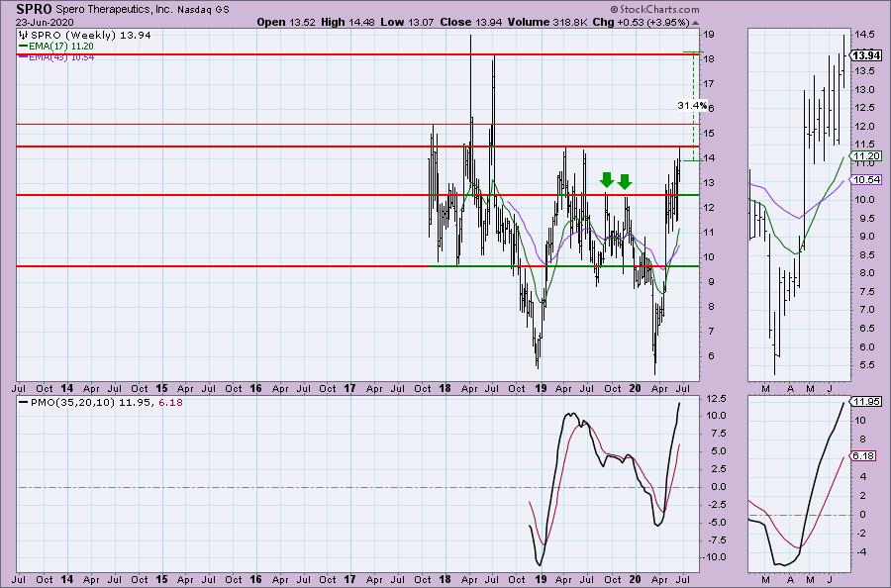Image resolution: width=891 pixels, height=588 pixels.
Task: Click the candlestick icon beside SPRO (Weekly)
Action: 24,36
